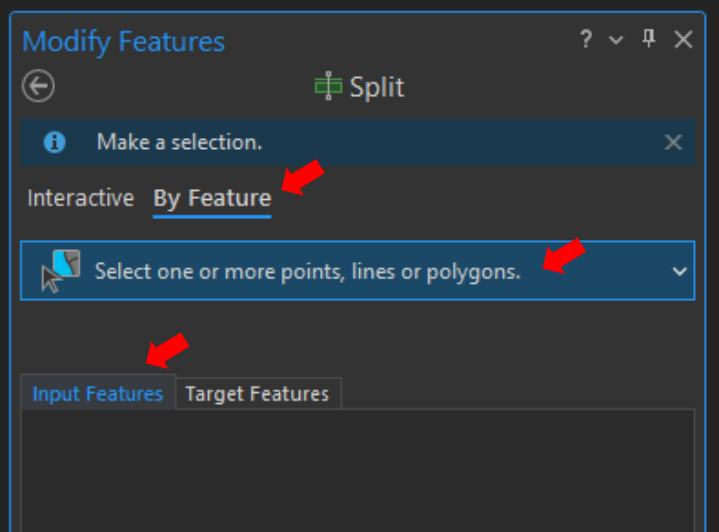Click the Split tool title text
This screenshot has height=532, width=719.
tap(377, 87)
